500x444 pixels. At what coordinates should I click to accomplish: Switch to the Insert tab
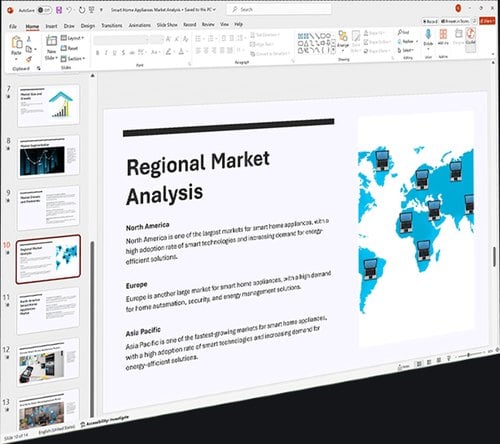tap(51, 26)
